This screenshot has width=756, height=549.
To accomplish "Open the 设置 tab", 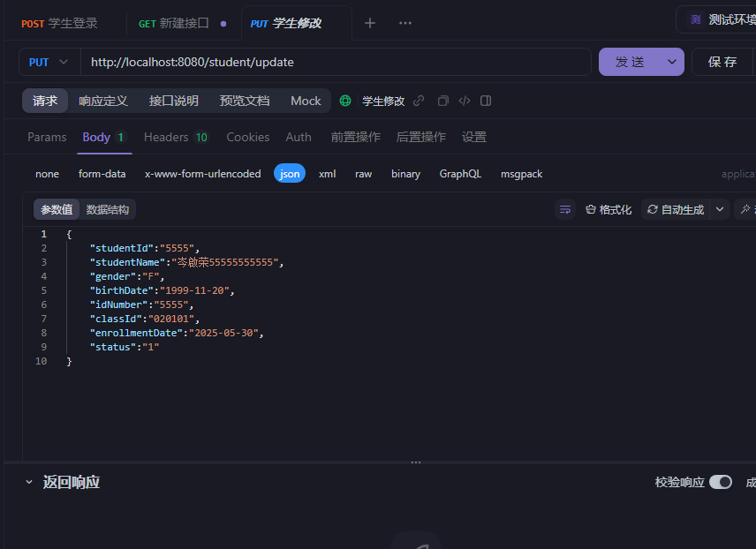I will coord(474,138).
